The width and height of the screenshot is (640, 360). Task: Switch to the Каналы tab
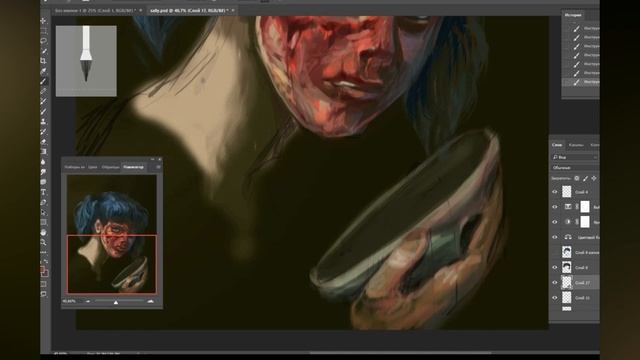(576, 145)
